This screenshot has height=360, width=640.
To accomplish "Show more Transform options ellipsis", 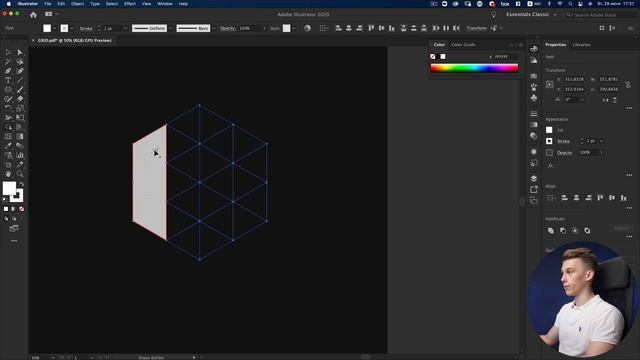I will 629,108.
